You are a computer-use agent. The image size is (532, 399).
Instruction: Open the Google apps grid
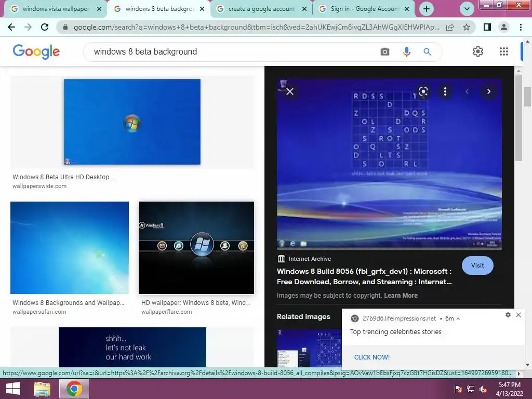[x=504, y=51]
